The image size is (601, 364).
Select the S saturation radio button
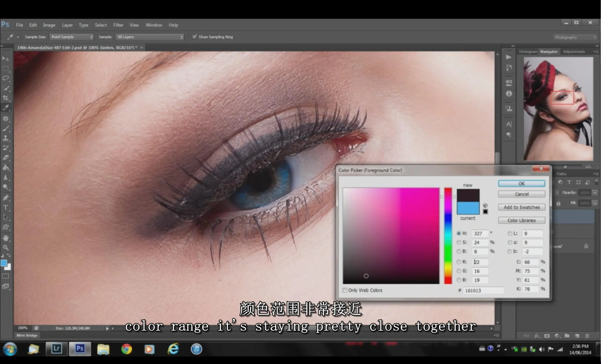[458, 243]
